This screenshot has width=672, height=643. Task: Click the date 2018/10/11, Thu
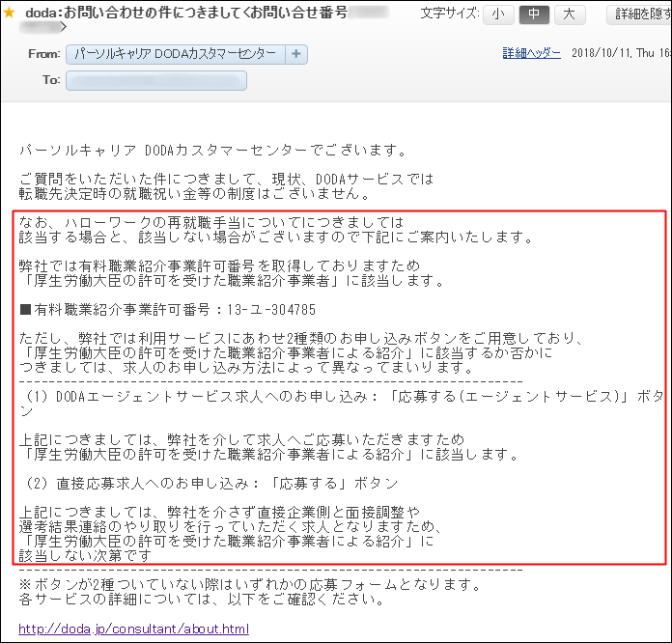point(613,53)
